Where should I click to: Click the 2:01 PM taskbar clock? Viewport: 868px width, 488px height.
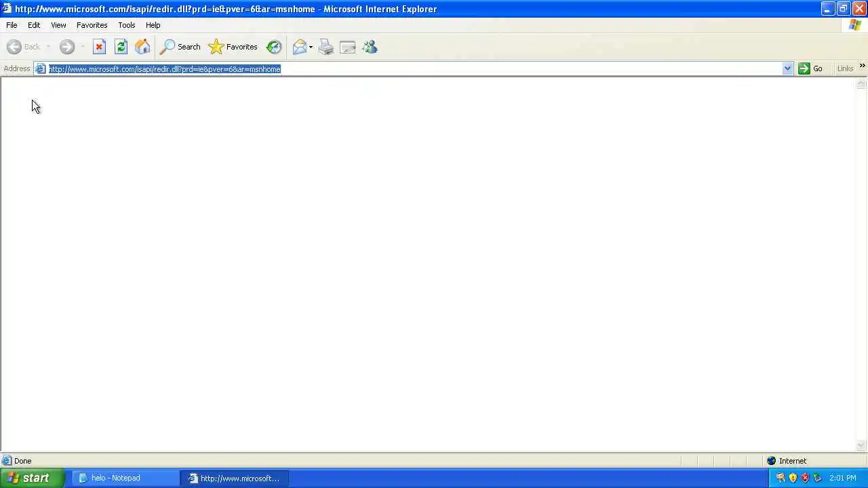[x=843, y=479]
